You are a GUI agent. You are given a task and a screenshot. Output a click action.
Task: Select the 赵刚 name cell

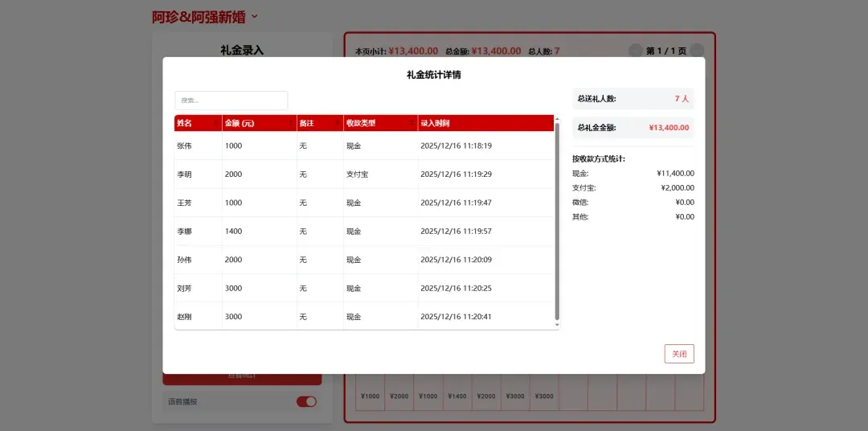click(199, 317)
